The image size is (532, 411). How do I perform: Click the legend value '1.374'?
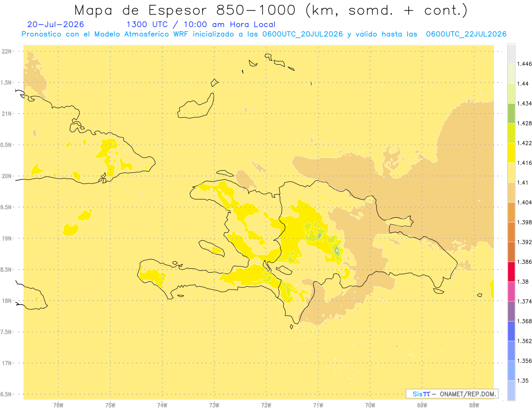pos(524,301)
